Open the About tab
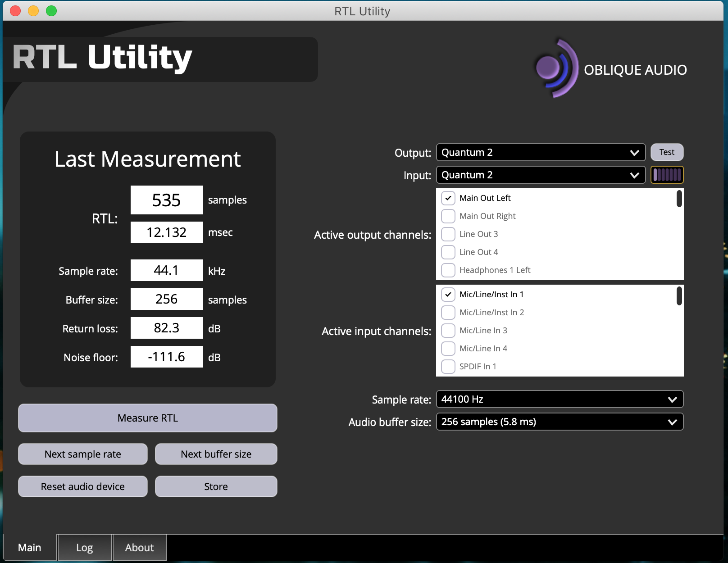 139,548
